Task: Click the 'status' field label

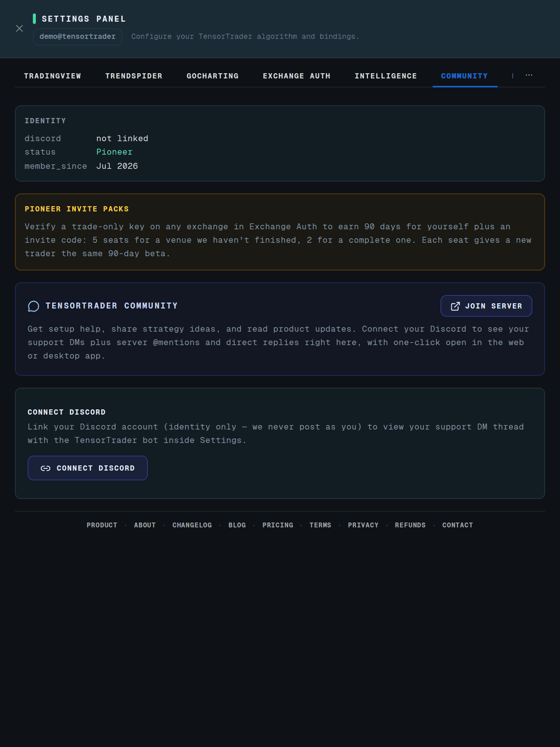Action: tap(40, 152)
